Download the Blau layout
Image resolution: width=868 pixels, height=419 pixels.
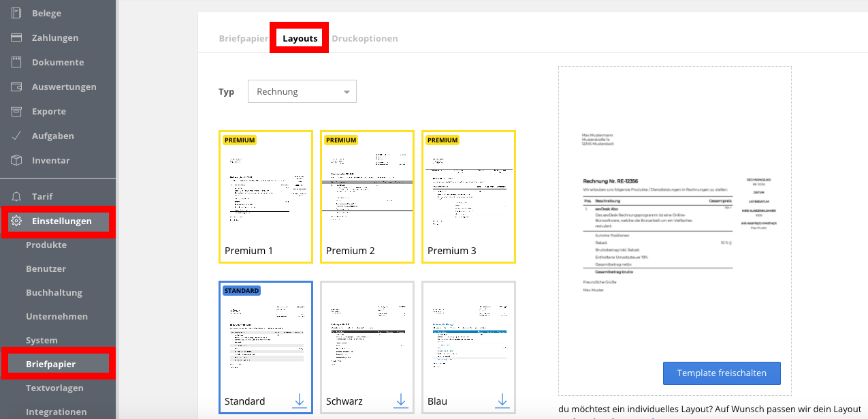[502, 401]
